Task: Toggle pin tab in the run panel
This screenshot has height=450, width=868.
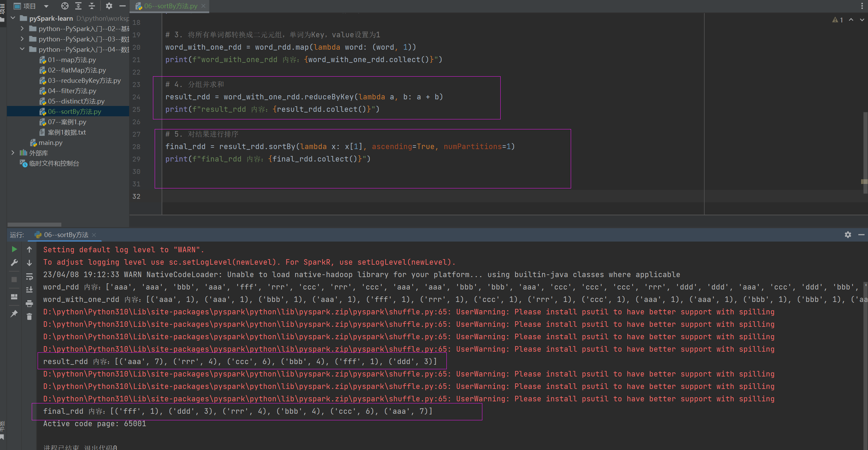Action: click(14, 314)
